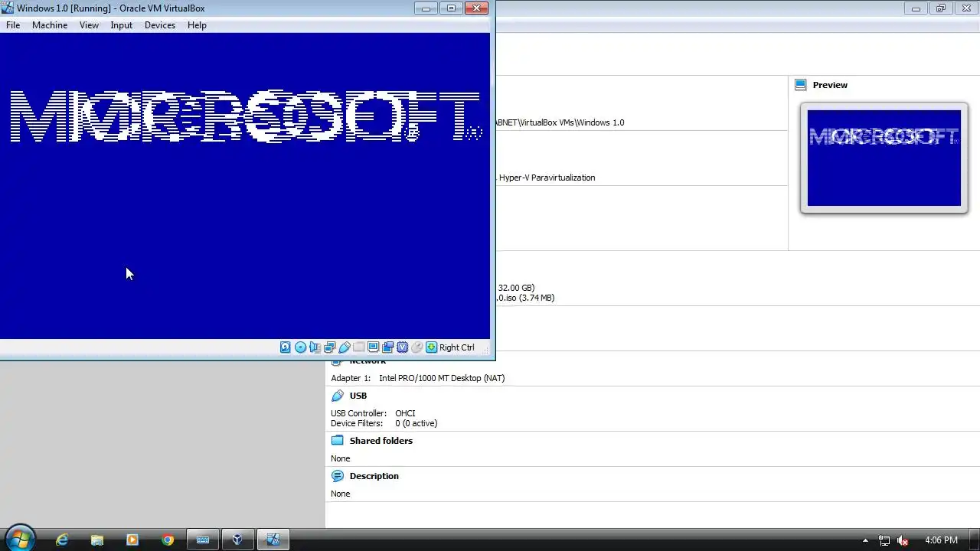Switch to VirtualBox Manager taskbar button
980x551 pixels.
[x=238, y=540]
